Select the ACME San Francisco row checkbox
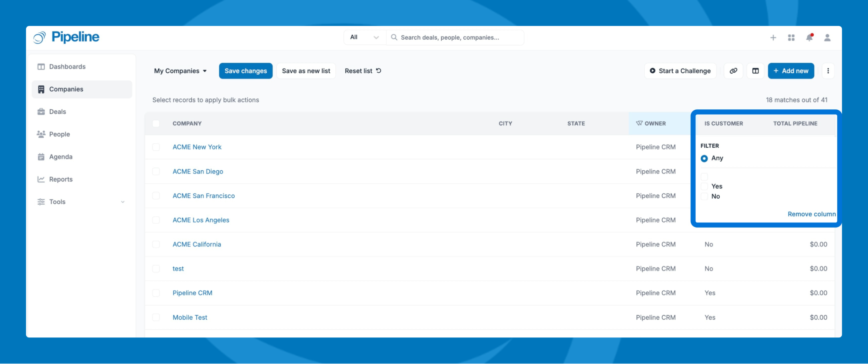This screenshot has height=364, width=868. point(156,196)
